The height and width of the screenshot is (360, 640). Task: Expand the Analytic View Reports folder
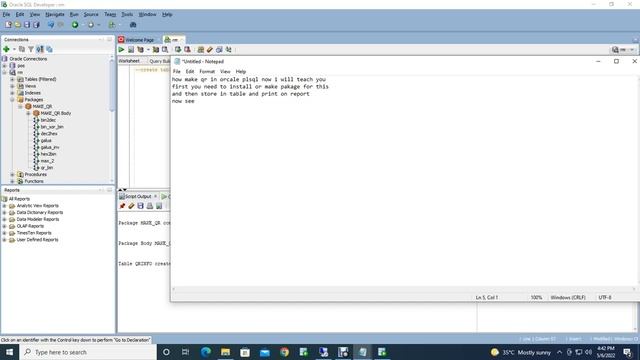[4, 206]
